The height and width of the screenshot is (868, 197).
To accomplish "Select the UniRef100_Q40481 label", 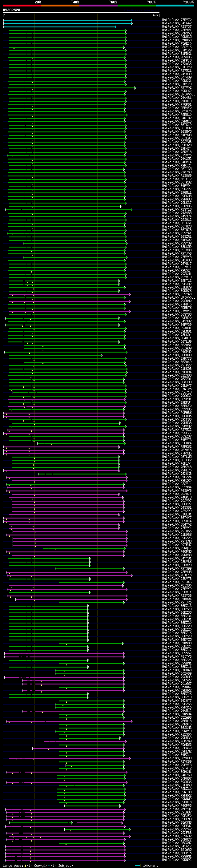I will [177, 98].
